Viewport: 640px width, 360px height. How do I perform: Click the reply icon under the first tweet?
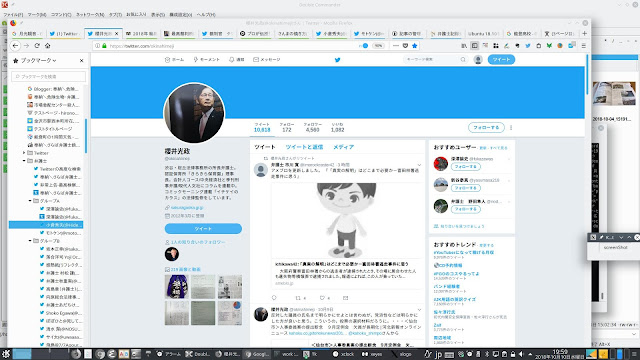point(274,298)
